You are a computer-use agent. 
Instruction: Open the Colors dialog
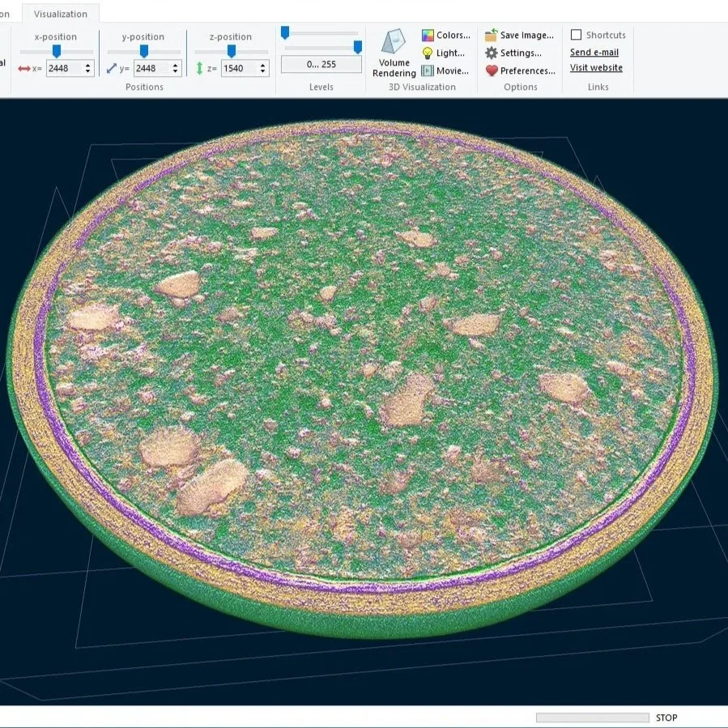click(x=444, y=35)
